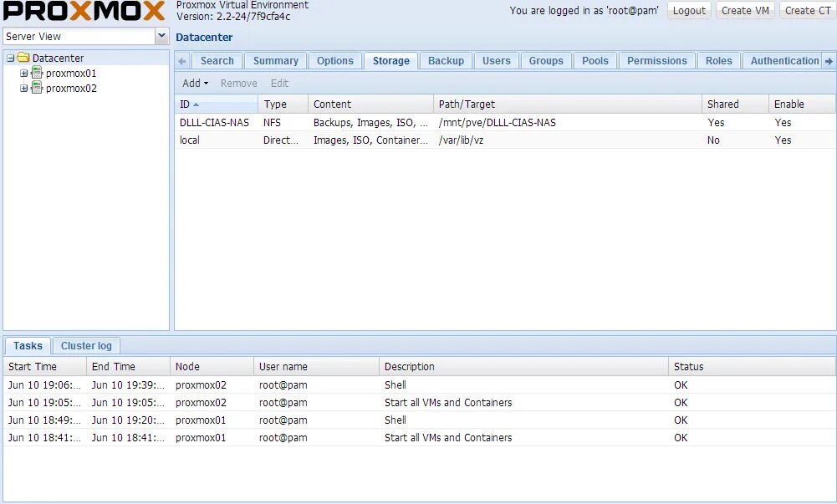
Task: Open the Backup tab
Action: pyautogui.click(x=446, y=61)
